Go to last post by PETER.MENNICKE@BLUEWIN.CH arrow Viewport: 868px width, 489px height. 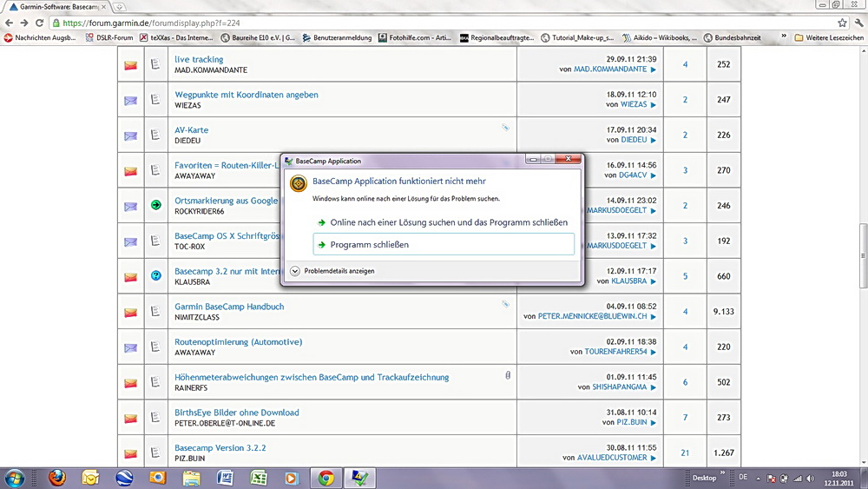[x=654, y=317]
